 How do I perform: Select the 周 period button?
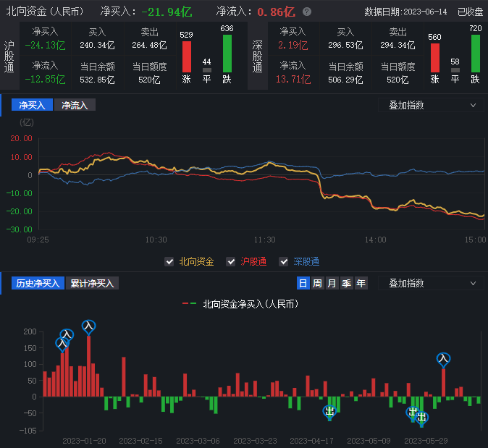317,284
